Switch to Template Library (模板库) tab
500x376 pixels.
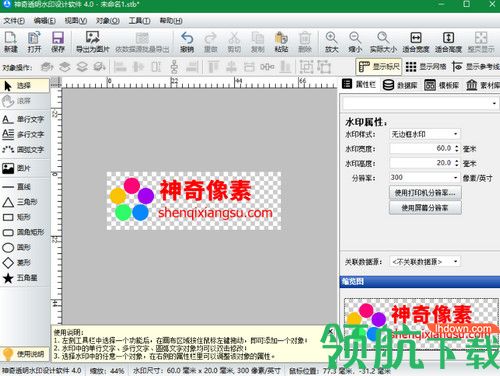(x=441, y=85)
